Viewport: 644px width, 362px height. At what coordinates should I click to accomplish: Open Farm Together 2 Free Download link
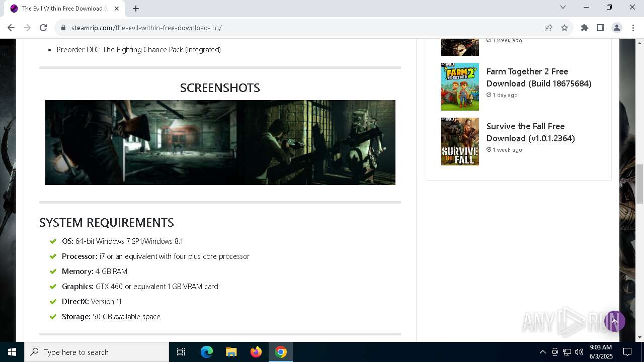539,77
